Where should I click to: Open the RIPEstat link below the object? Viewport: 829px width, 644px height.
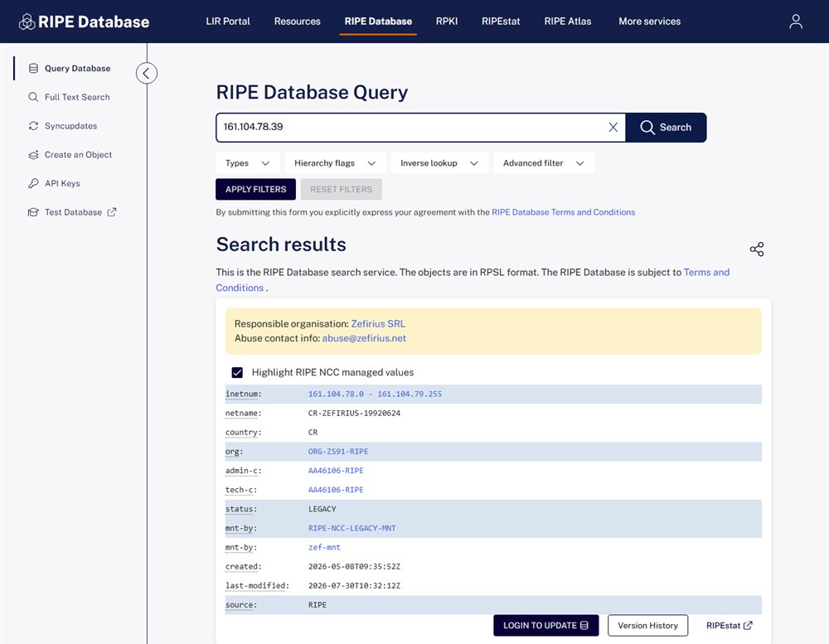pos(729,626)
